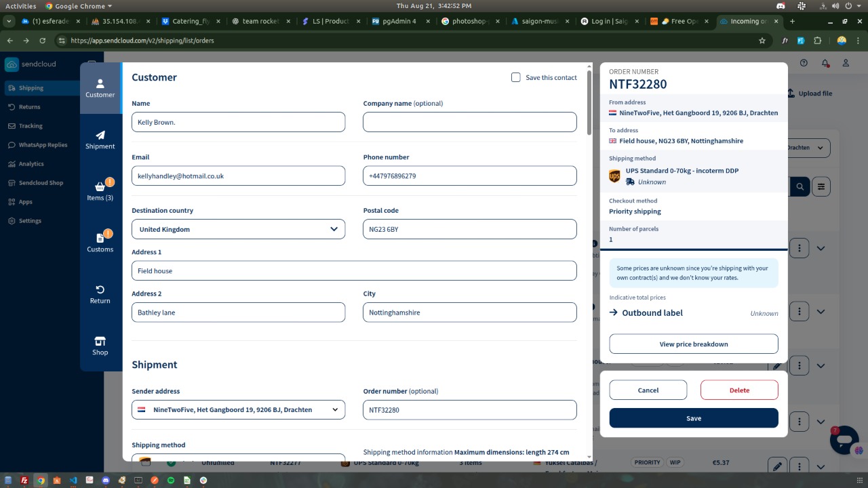The height and width of the screenshot is (488, 868).
Task: Switch to the pgAdmin 4 browser tab
Action: [x=399, y=21]
